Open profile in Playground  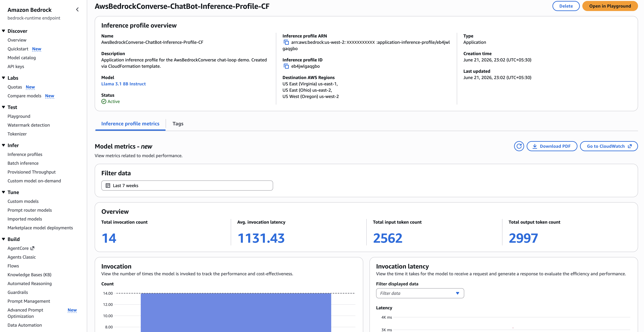(610, 6)
